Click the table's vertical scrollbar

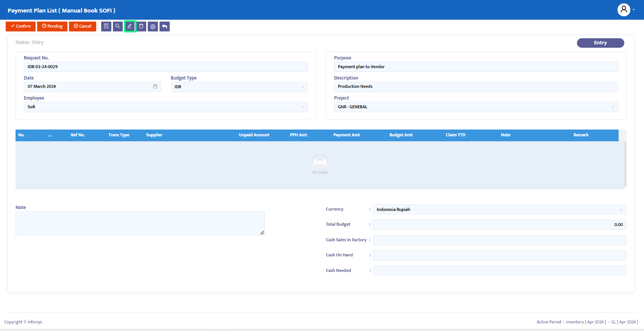point(625,164)
